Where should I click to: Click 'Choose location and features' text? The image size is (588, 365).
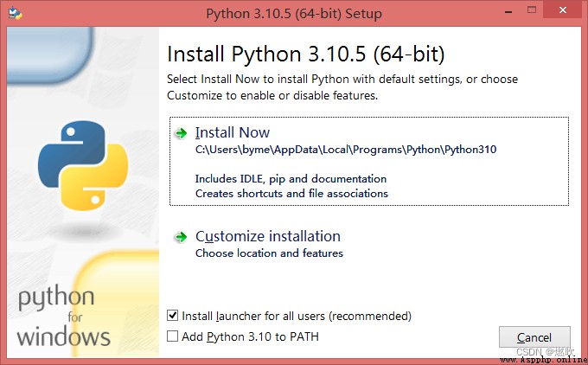tap(269, 253)
